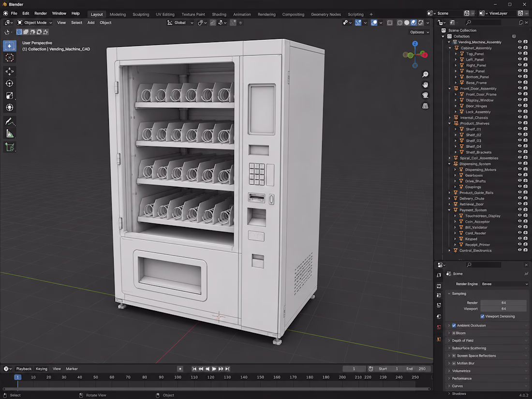Switch to the Shading workspace tab

(219, 14)
